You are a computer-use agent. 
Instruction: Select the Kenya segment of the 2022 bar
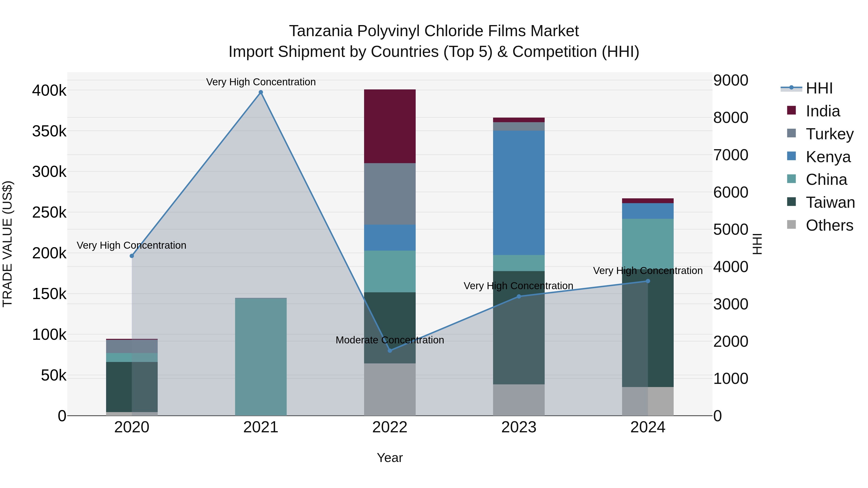tap(390, 238)
